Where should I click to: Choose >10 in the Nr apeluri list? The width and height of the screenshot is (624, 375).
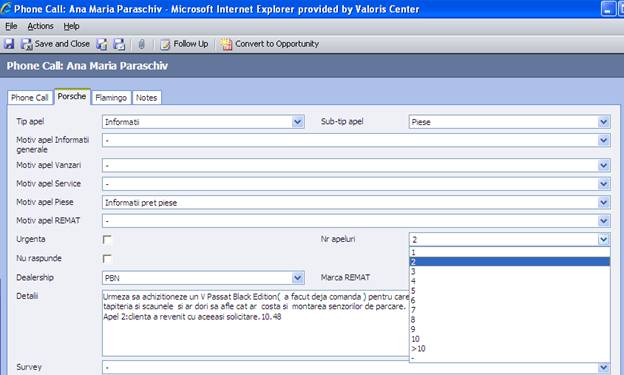tap(509, 348)
